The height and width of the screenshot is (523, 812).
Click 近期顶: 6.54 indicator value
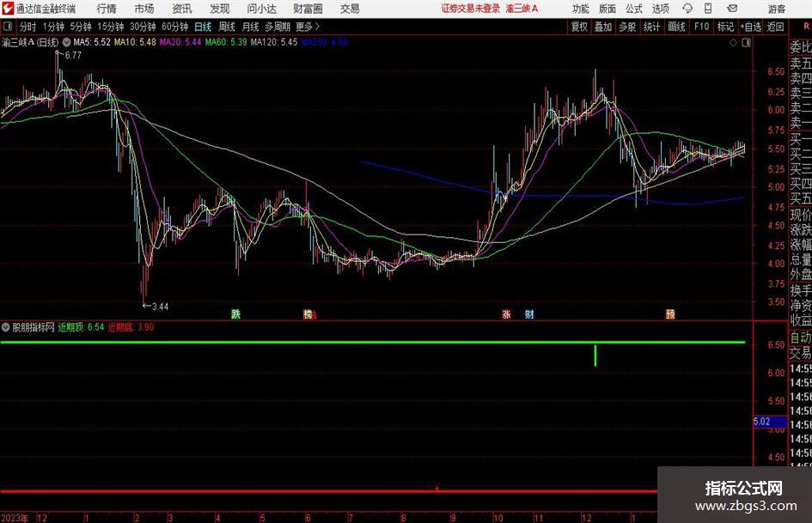pos(81,327)
